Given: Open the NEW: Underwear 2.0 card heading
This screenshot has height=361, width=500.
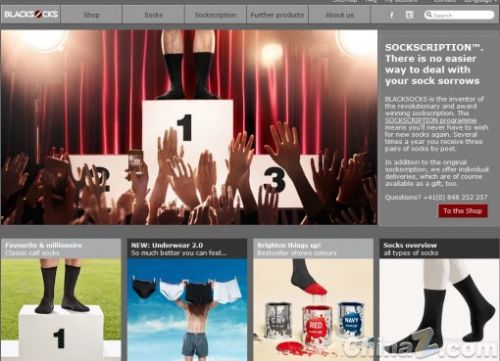Looking at the screenshot, I should coord(167,245).
